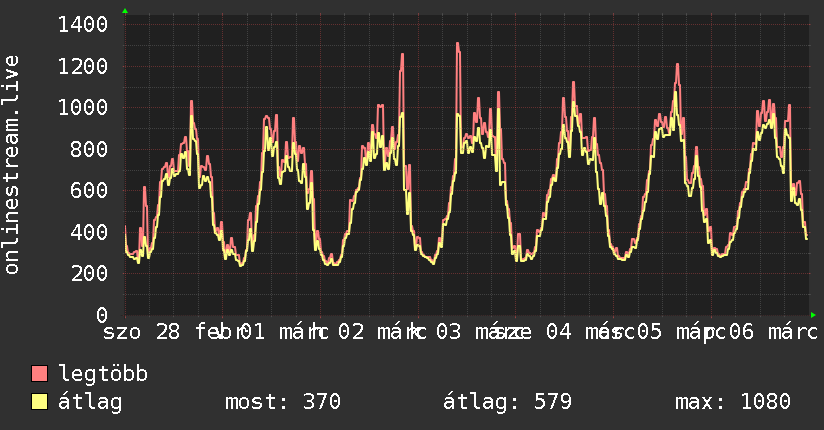This screenshot has height=430, width=824.
Task: Click the 400 y-axis label
Action: pyautogui.click(x=89, y=232)
